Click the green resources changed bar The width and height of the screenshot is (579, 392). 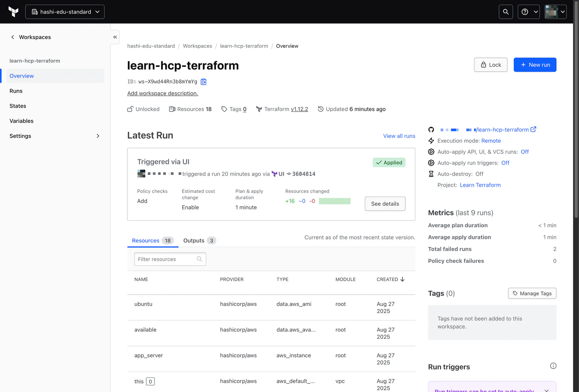tap(335, 201)
